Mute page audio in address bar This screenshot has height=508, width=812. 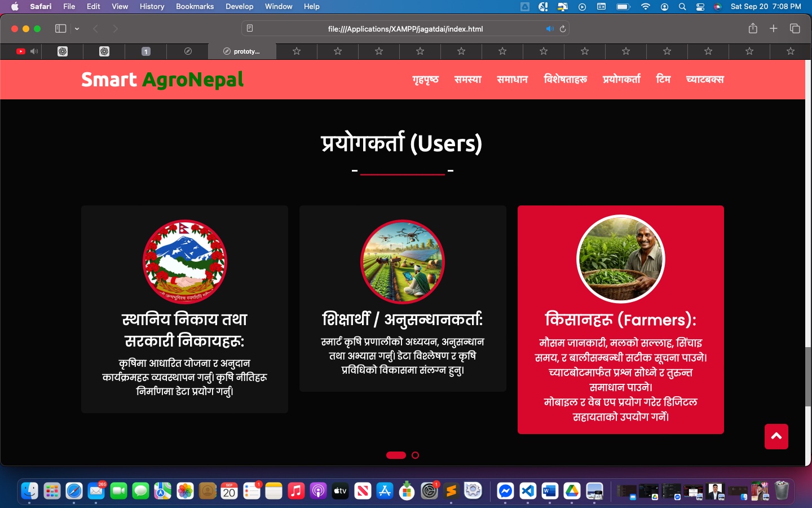[x=549, y=29]
